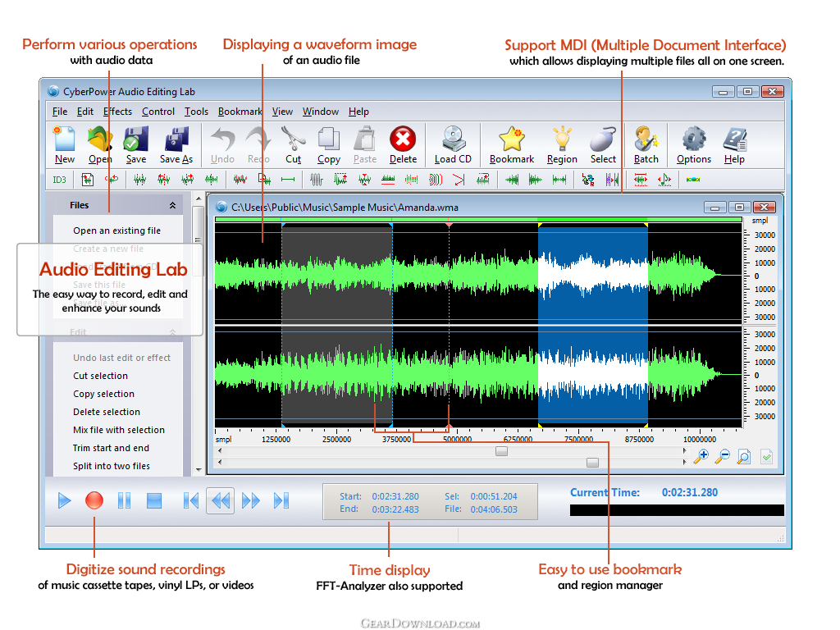Apply the fade in waveform effect
This screenshot has height=630, width=840.
pos(512,180)
